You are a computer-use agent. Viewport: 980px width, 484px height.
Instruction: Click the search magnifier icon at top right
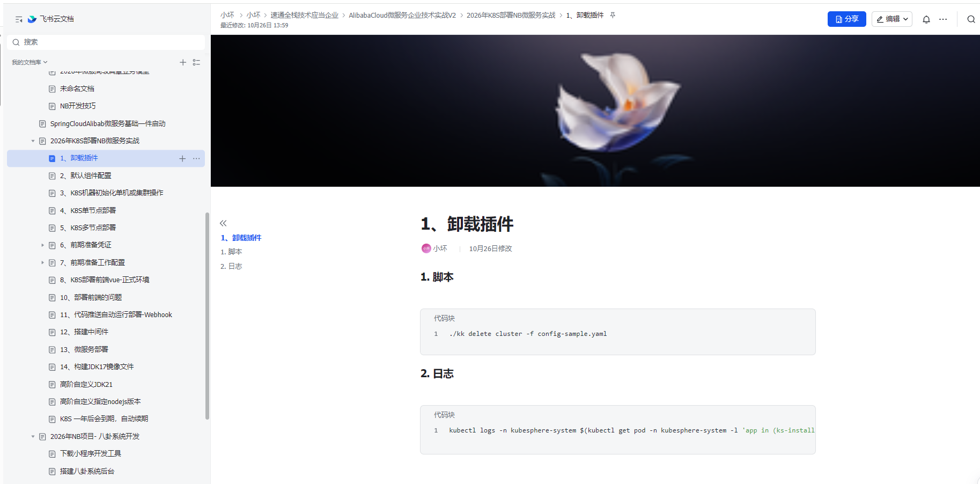(x=970, y=19)
